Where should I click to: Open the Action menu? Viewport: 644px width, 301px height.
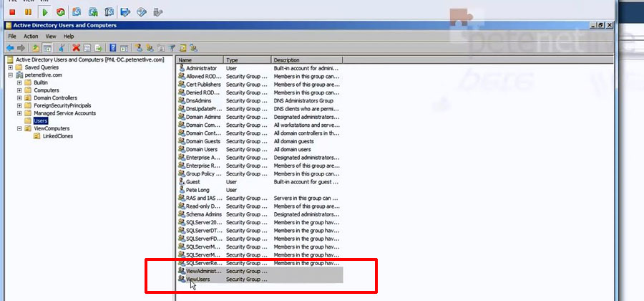(31, 36)
